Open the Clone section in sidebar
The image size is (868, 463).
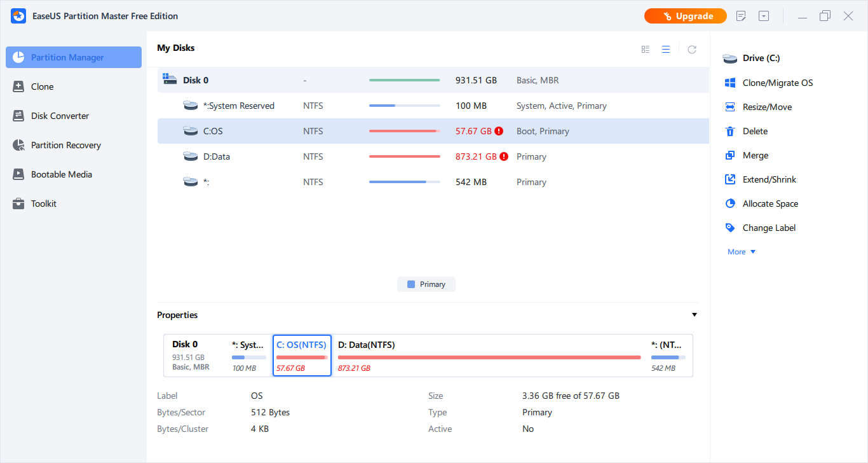tap(74, 86)
